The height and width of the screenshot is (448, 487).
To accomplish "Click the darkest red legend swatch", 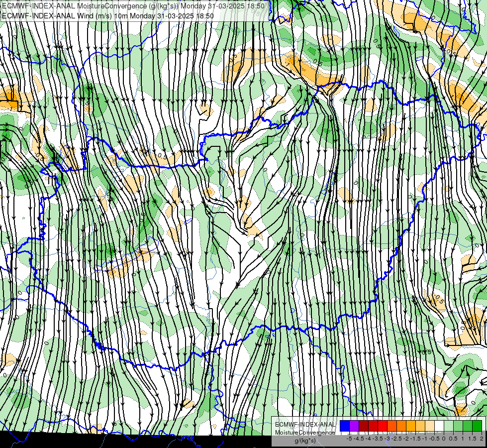I will click(x=364, y=426).
